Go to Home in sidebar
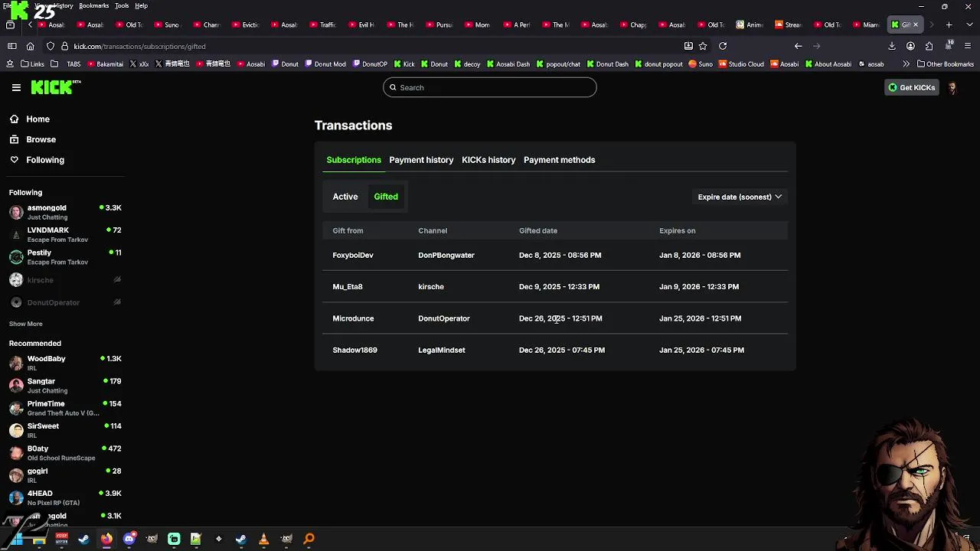This screenshot has height=551, width=980. point(38,119)
